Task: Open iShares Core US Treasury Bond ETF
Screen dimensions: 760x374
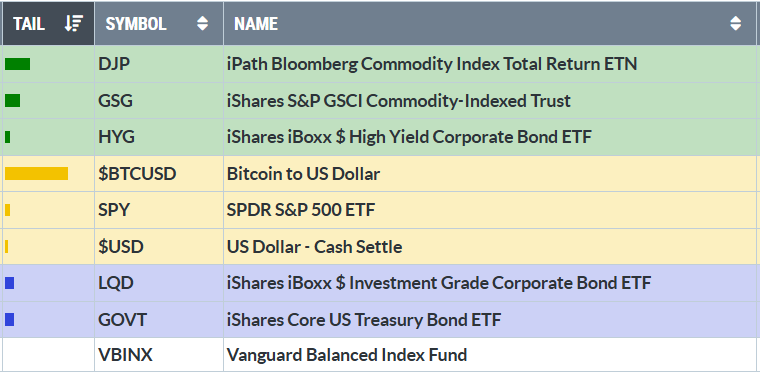Action: (x=364, y=320)
